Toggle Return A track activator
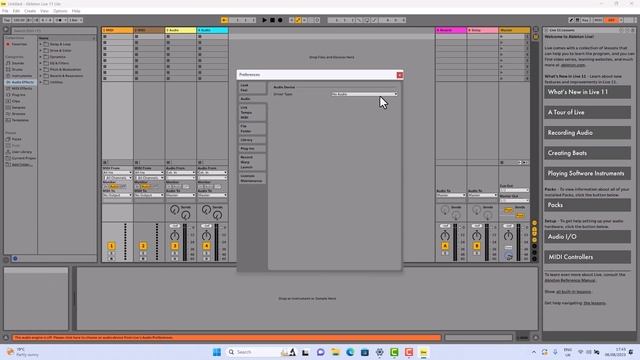The height and width of the screenshot is (360, 640). 445,246
